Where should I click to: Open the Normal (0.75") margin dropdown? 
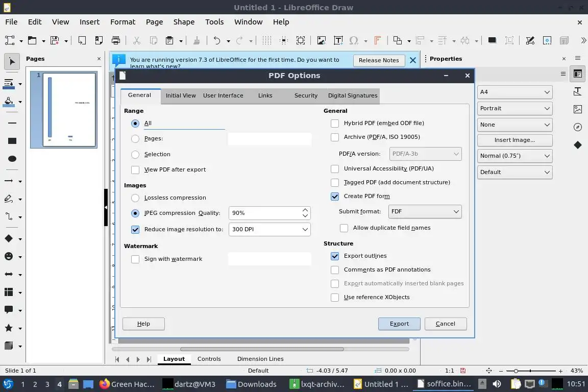tap(515, 156)
